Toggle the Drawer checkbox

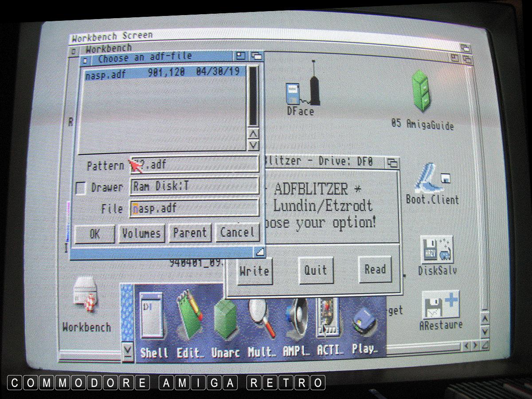[x=81, y=188]
